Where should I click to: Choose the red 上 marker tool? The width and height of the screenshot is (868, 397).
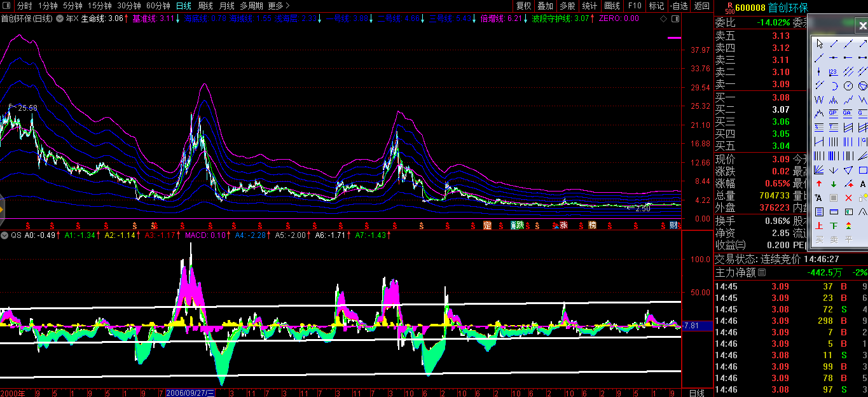pyautogui.click(x=819, y=226)
